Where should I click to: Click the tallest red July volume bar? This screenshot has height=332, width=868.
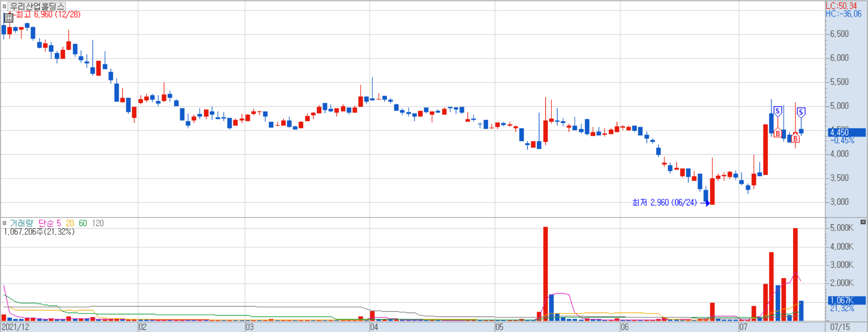pyautogui.click(x=795, y=275)
